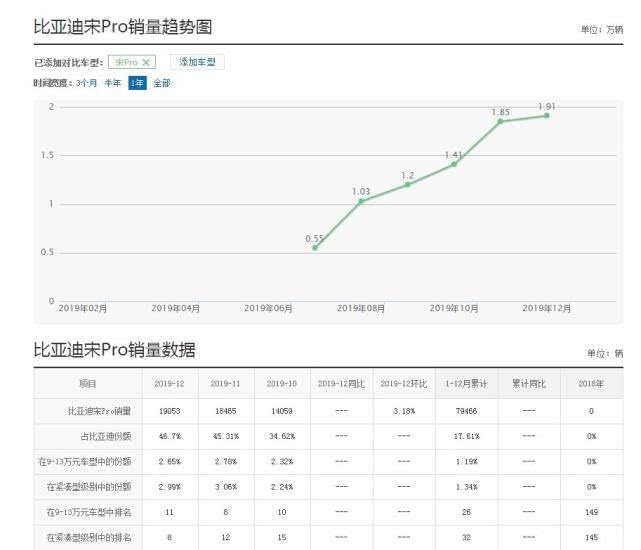Click the 2019-11 column header
The height and width of the screenshot is (550, 641).
225,384
